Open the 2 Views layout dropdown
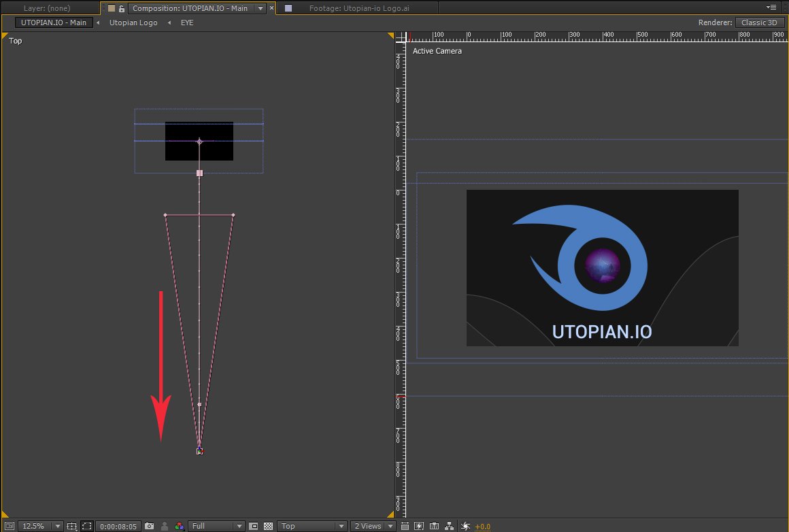This screenshot has width=789, height=532. coord(373,526)
